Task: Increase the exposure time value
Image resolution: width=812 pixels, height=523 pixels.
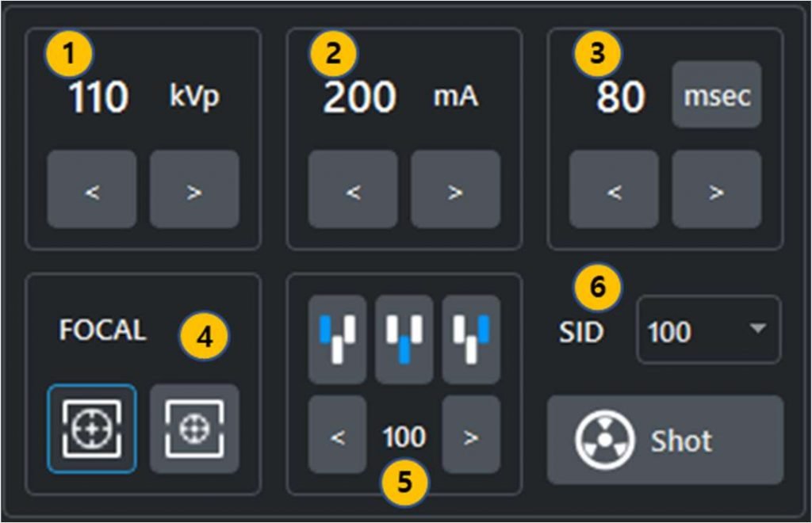Action: click(x=716, y=192)
